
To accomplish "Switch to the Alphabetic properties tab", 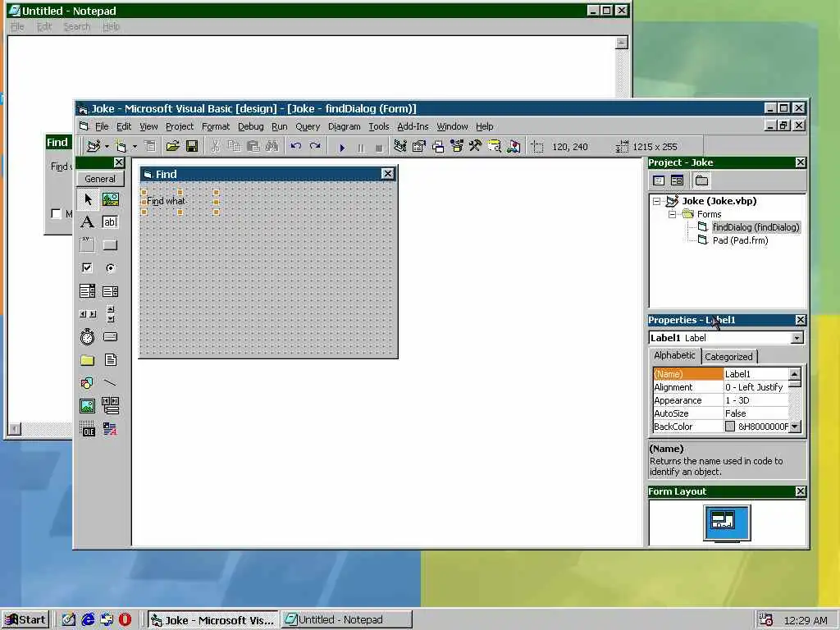I will (x=674, y=356).
